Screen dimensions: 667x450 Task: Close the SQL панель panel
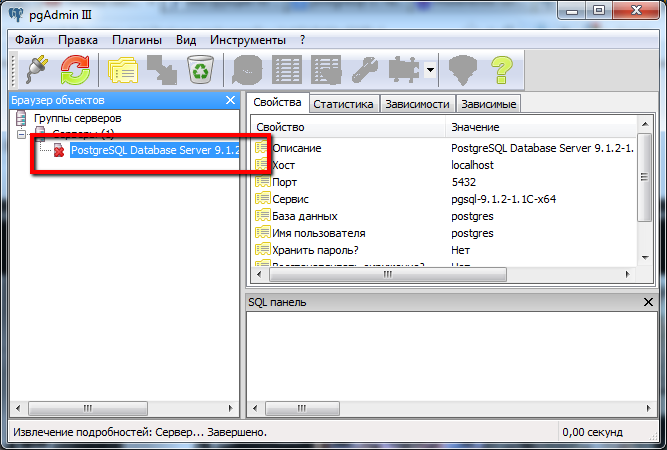(x=648, y=302)
